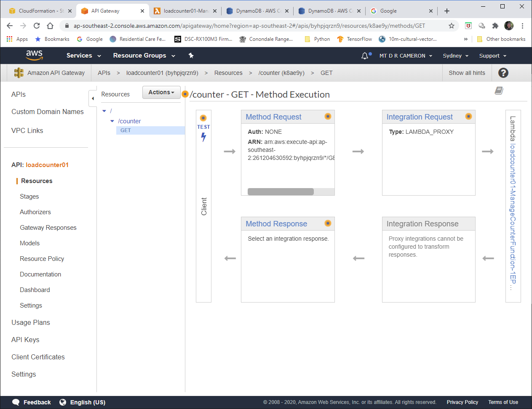Open the notifications bell icon

tap(365, 56)
